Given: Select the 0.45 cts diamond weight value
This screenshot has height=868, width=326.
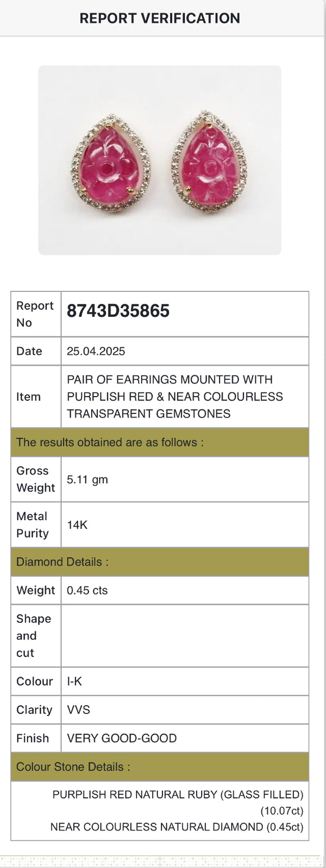Looking at the screenshot, I should (87, 590).
